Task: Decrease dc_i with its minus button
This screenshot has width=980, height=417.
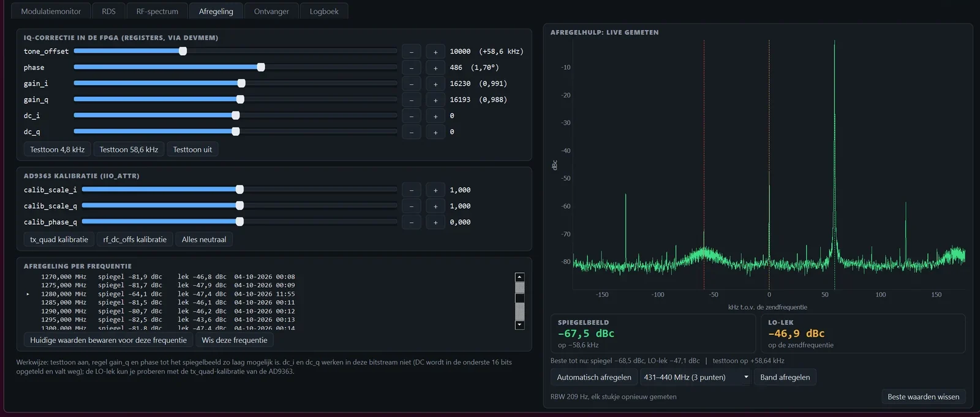Action: pos(411,116)
